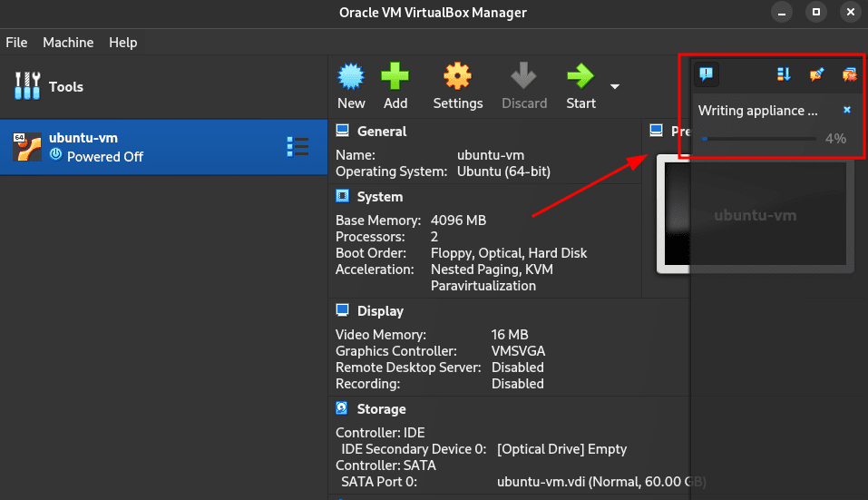This screenshot has height=500, width=868.
Task: Click the [Optical Drive] Empty value
Action: 561,449
